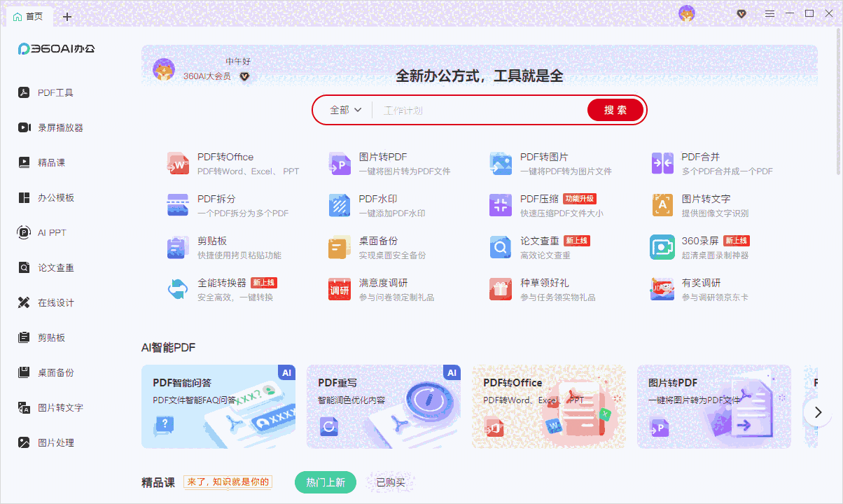This screenshot has height=504, width=843.
Task: Open the 全部 search category dropdown
Action: (x=344, y=110)
